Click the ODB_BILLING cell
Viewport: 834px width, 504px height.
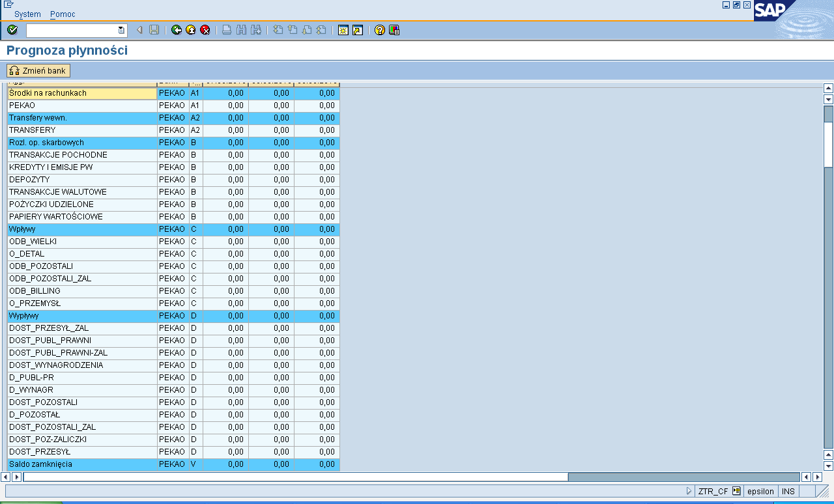(x=82, y=291)
